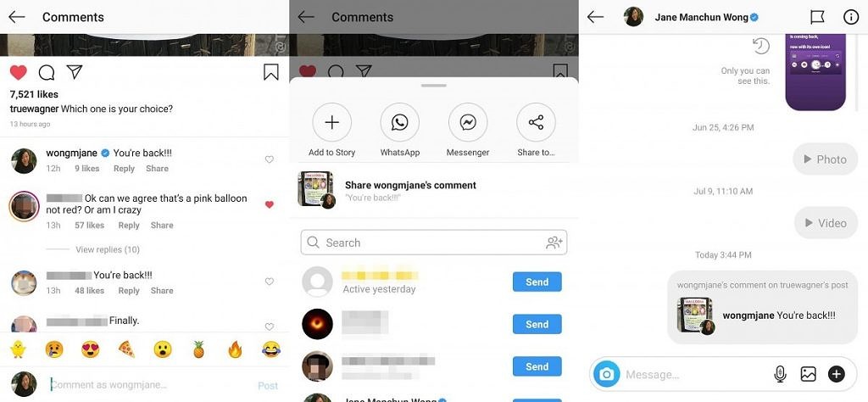868x402 pixels.
Task: Like wongmjane's "You're back!!!" comment with the heart
Action: coord(269,159)
